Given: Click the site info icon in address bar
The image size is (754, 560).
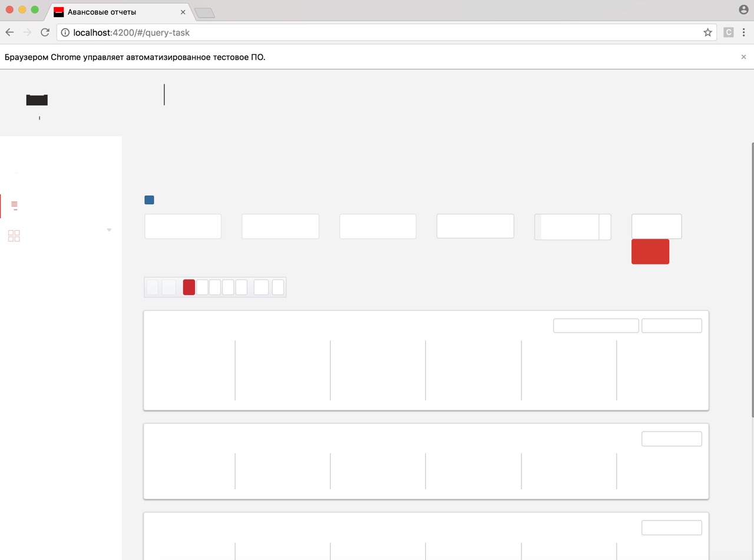Looking at the screenshot, I should point(65,32).
